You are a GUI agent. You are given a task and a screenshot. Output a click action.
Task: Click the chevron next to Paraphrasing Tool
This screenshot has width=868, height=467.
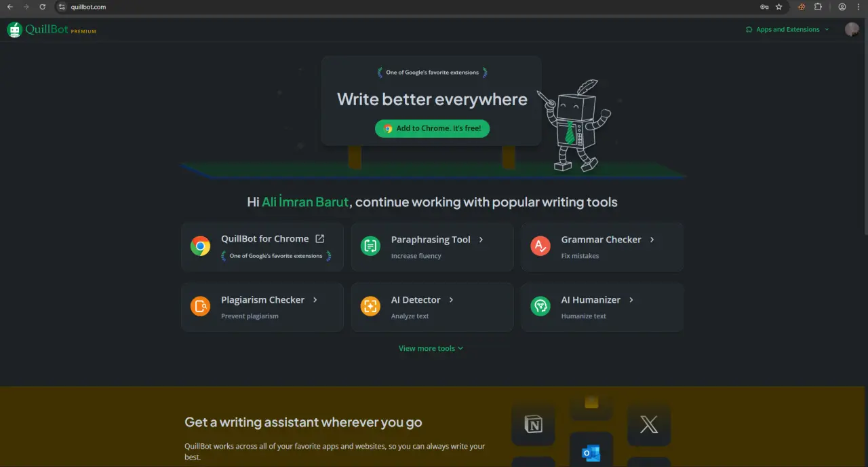point(481,240)
